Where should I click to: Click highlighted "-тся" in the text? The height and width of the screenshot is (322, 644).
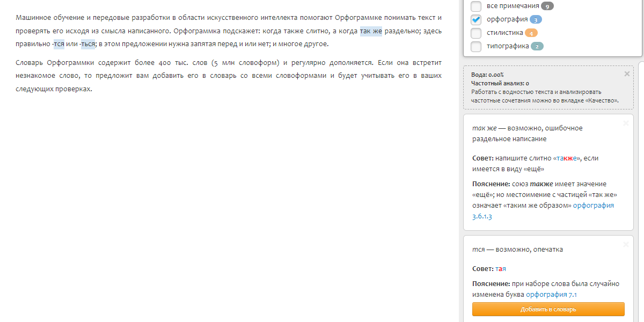coord(58,44)
